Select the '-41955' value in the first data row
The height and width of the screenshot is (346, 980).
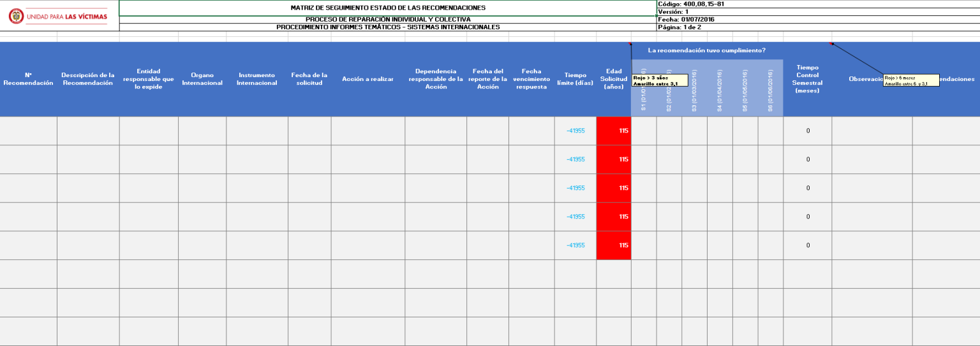click(575, 131)
